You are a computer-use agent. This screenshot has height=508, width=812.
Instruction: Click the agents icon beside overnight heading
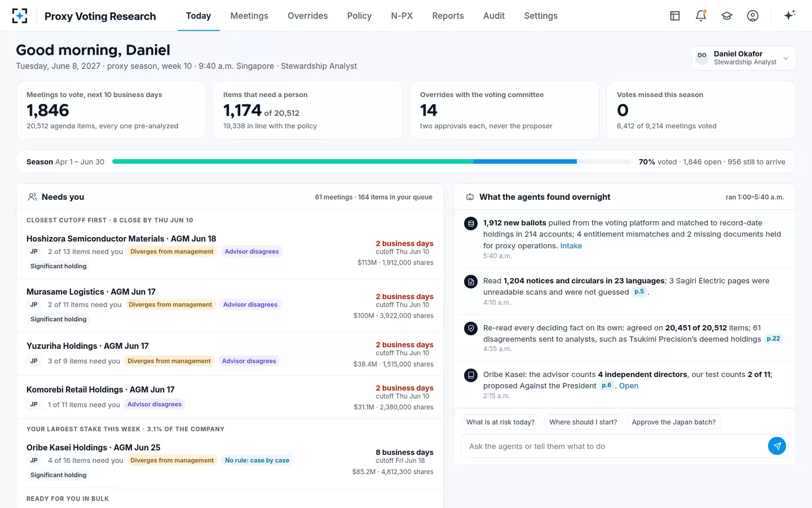470,197
